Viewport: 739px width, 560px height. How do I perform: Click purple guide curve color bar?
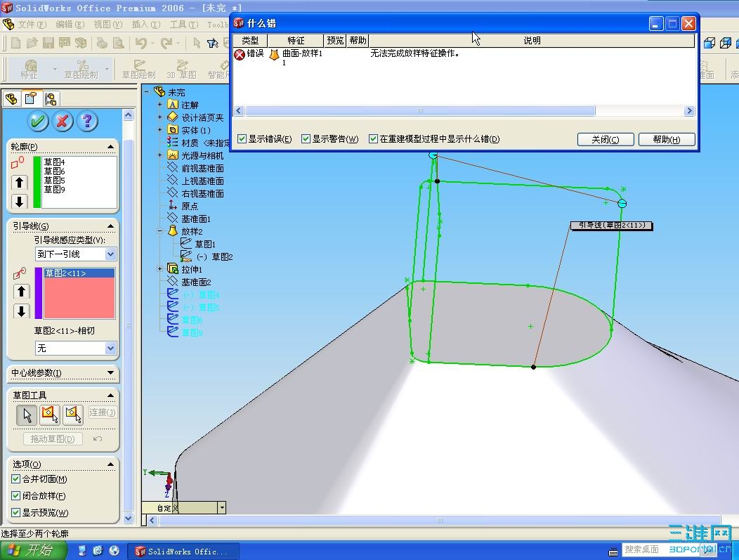click(39, 293)
